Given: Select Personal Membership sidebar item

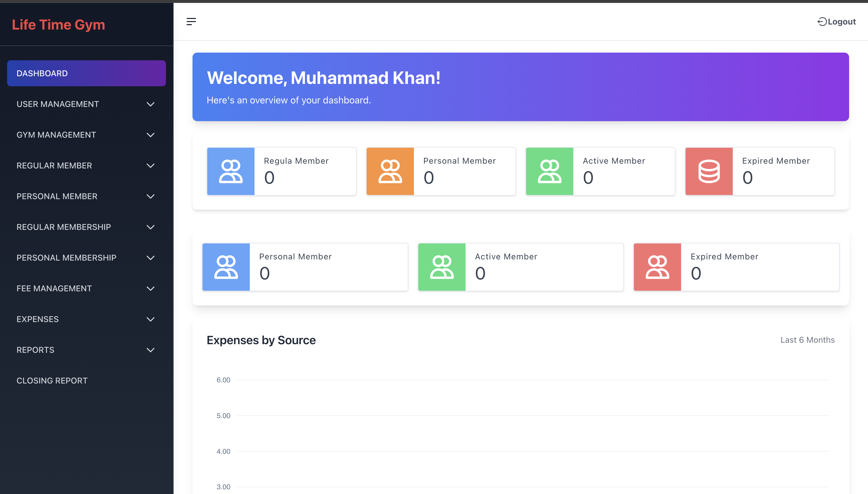Looking at the screenshot, I should tap(87, 258).
